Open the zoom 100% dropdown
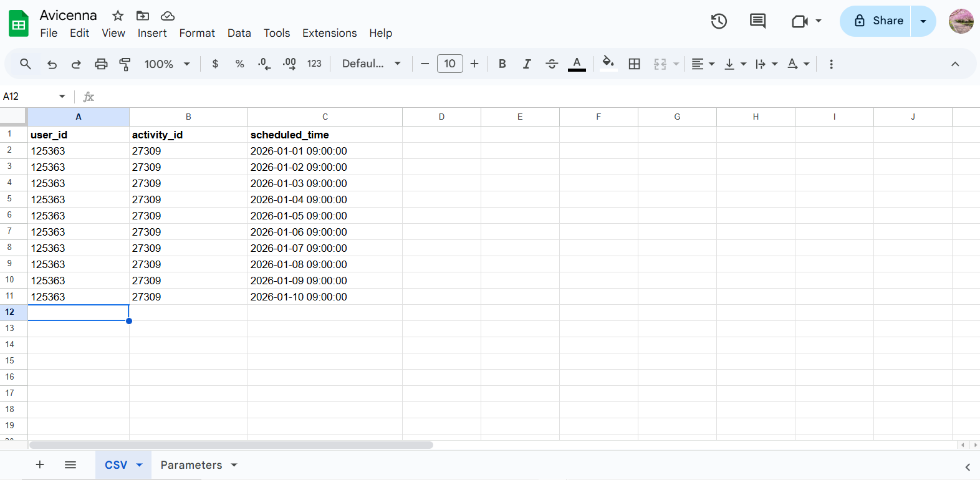The image size is (980, 480). [167, 64]
